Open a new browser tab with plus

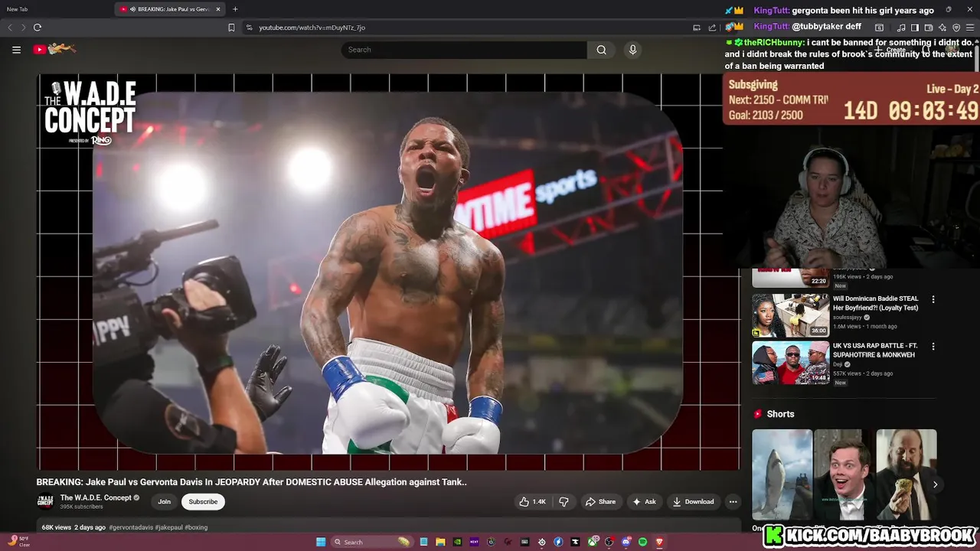coord(235,9)
